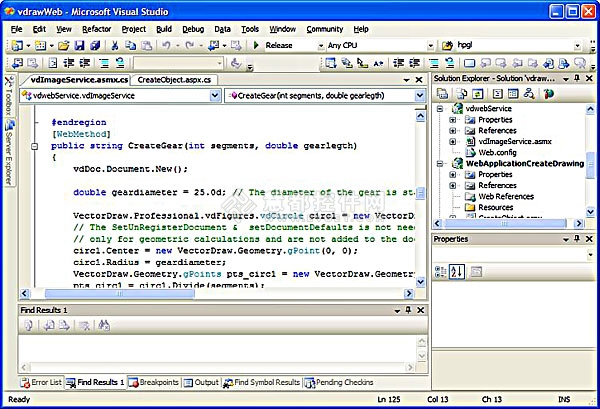
Task: Click the Property Pages icon in Properties
Action: click(476, 272)
